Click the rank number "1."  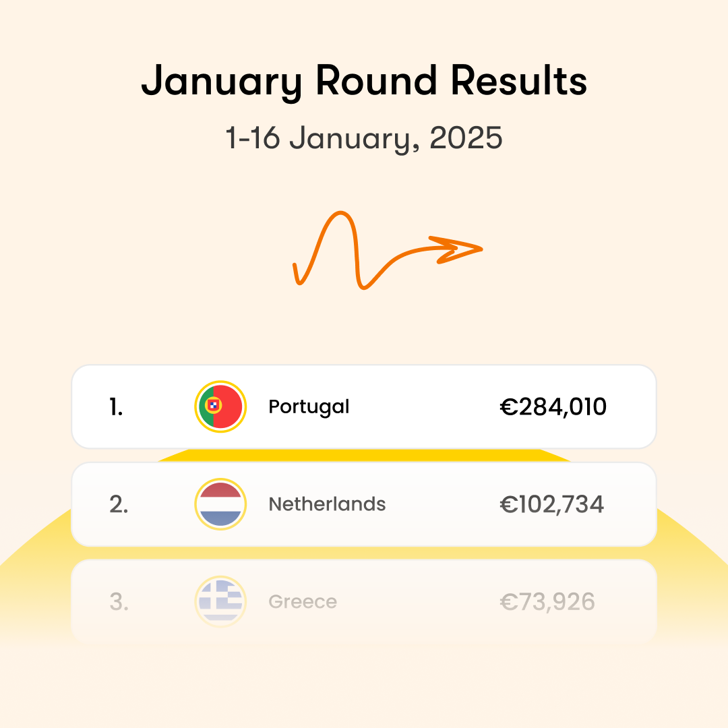(x=116, y=406)
